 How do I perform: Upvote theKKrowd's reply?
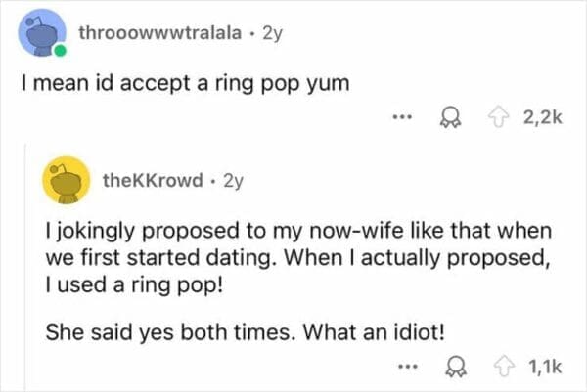tap(504, 367)
